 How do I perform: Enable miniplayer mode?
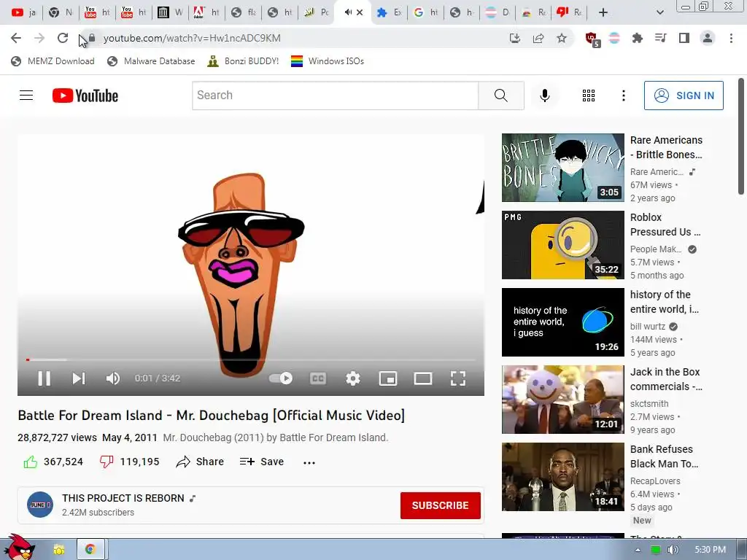pyautogui.click(x=388, y=378)
